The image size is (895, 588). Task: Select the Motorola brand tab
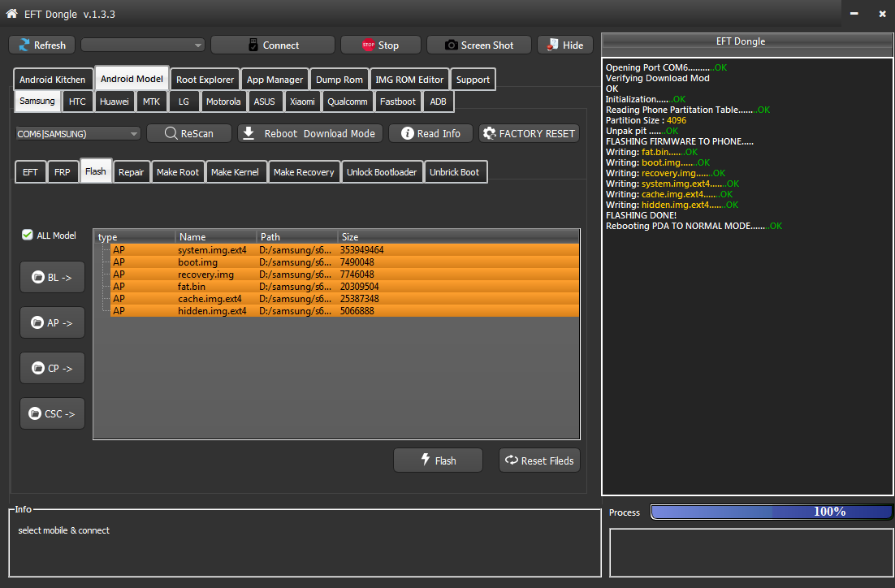click(x=223, y=101)
